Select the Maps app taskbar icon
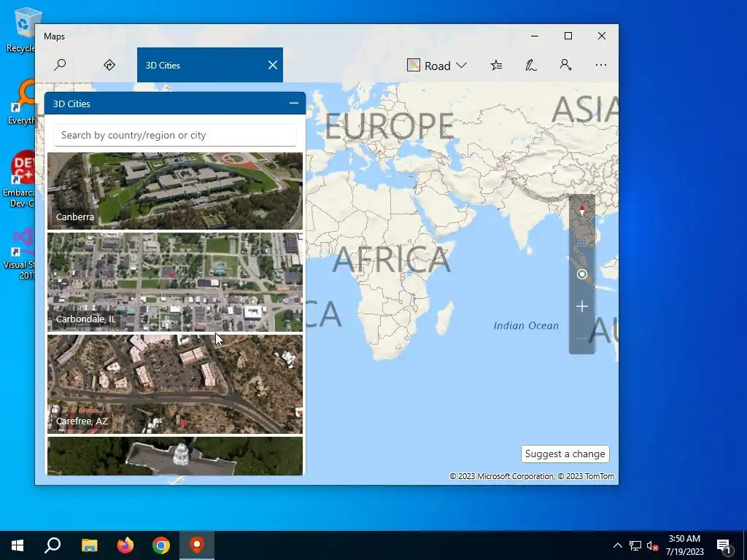 point(197,545)
